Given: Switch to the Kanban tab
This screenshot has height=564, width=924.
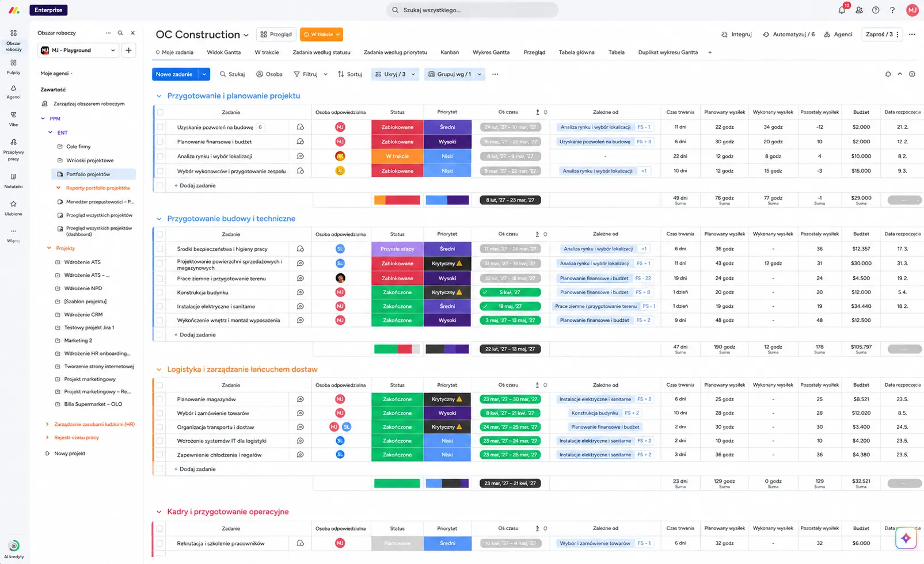Looking at the screenshot, I should [450, 52].
